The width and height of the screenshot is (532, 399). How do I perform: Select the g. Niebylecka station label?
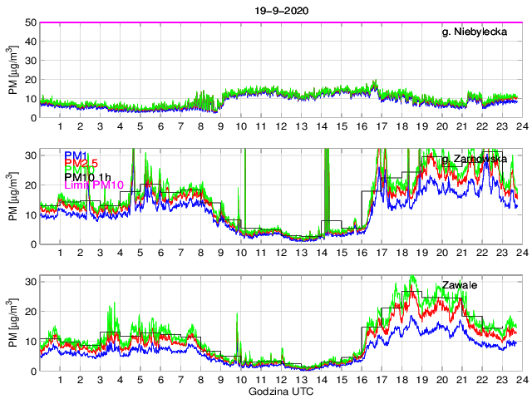coord(475,32)
